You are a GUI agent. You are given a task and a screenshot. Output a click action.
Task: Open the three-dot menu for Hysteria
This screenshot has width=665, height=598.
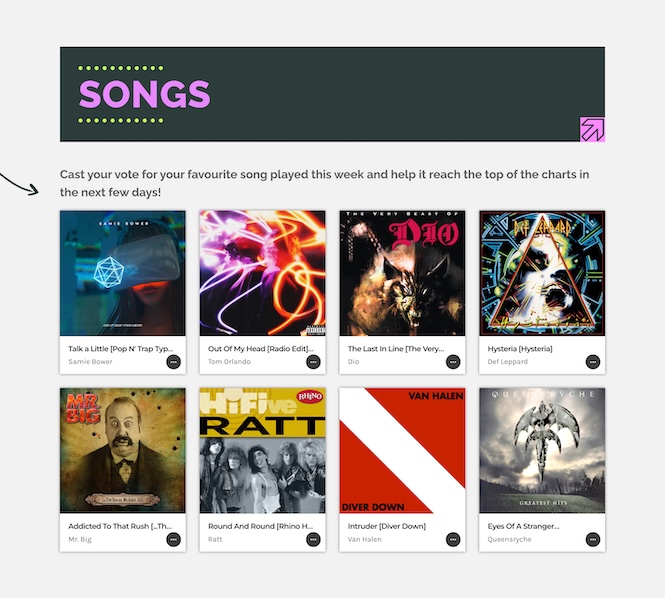coord(593,361)
